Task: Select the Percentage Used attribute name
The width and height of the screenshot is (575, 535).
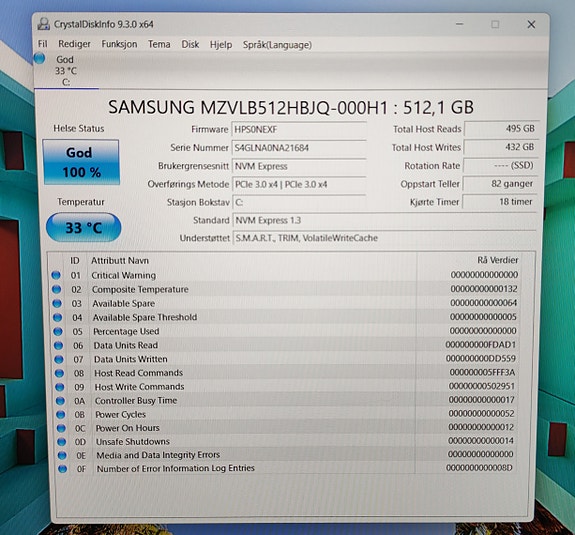Action: click(x=126, y=331)
